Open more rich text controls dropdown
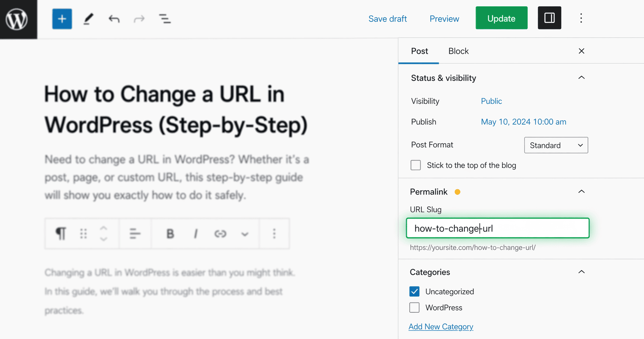644x339 pixels. click(x=245, y=234)
